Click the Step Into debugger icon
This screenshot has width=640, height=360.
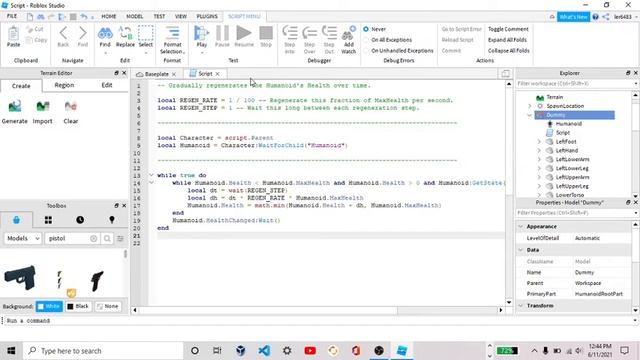pyautogui.click(x=290, y=33)
